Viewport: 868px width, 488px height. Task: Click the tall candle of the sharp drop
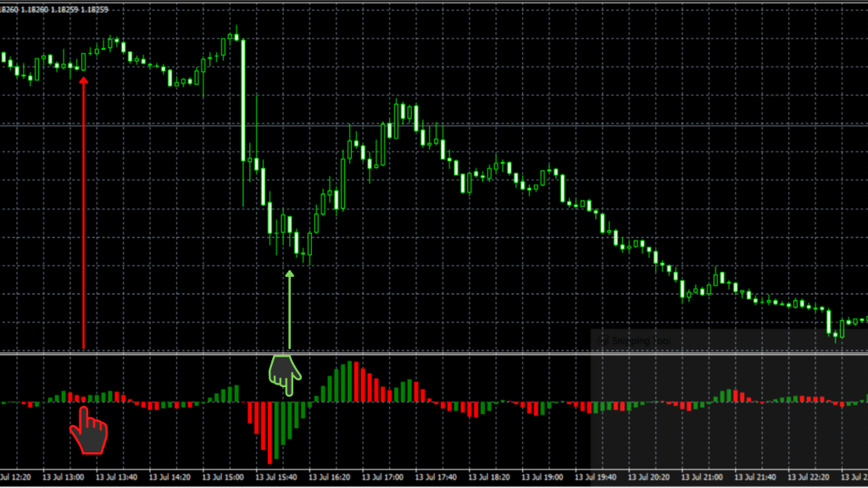tap(243, 100)
